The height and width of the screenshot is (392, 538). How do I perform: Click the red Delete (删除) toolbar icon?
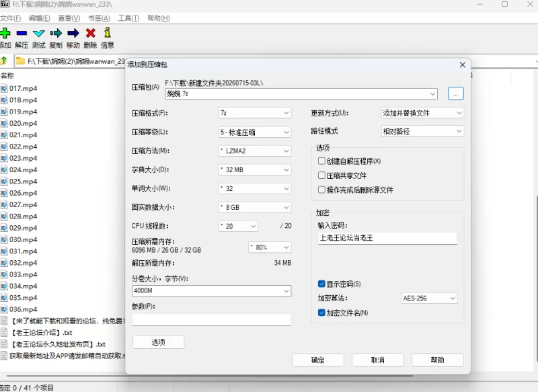coord(91,33)
